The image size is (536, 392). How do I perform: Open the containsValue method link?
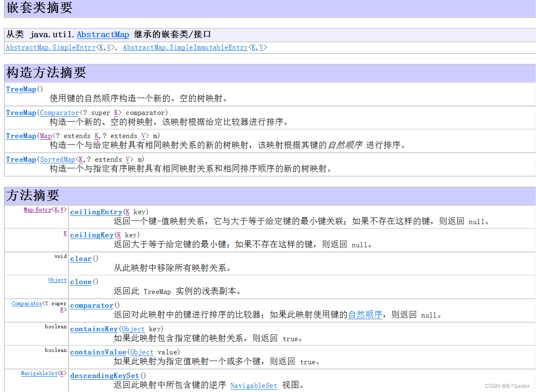pos(98,352)
